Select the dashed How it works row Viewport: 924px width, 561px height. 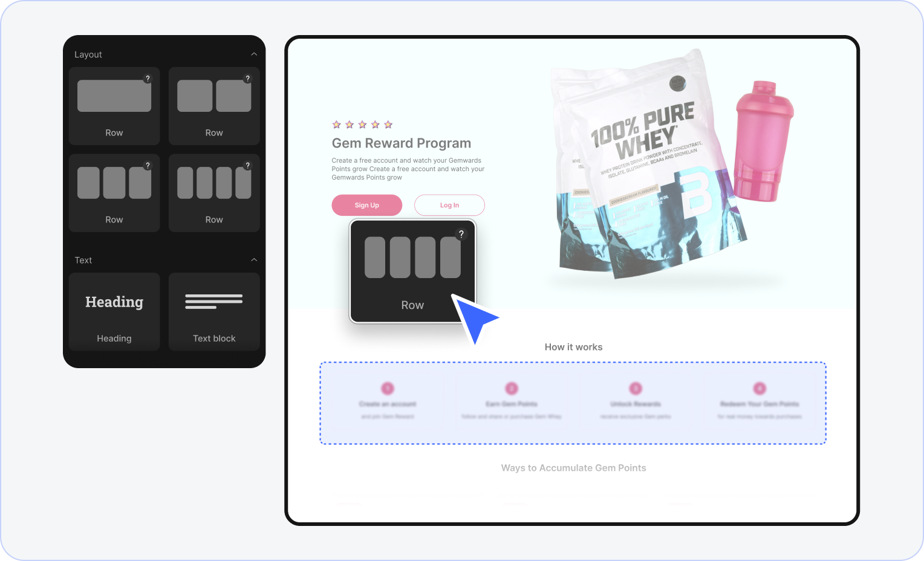(573, 403)
